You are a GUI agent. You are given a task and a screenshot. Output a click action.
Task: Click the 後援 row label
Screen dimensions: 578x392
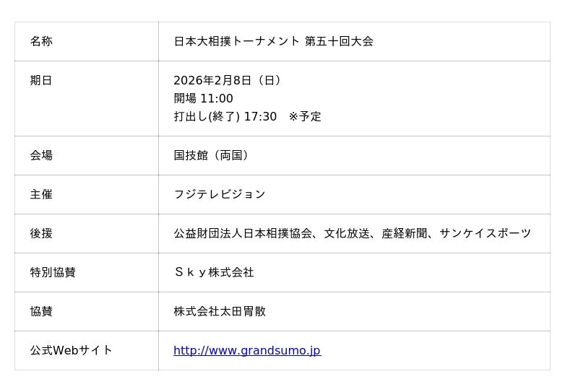(41, 234)
